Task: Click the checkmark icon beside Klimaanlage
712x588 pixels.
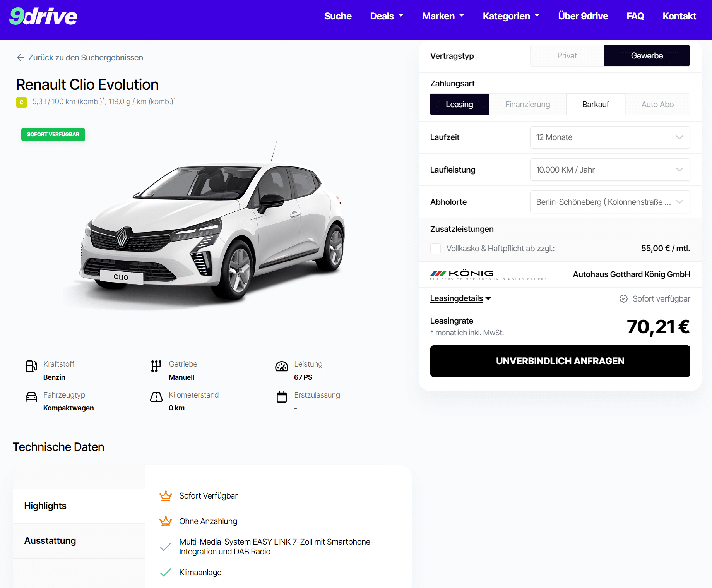Action: [166, 573]
